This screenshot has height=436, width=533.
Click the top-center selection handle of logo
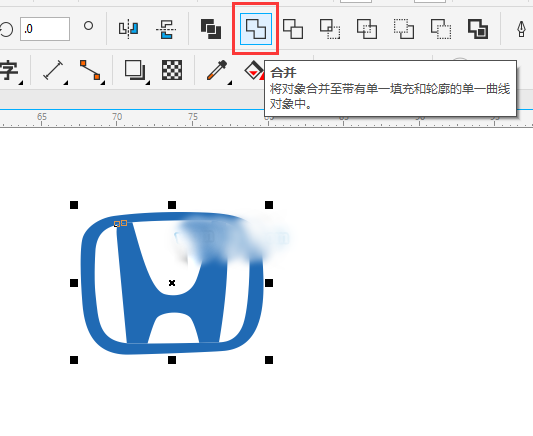172,205
